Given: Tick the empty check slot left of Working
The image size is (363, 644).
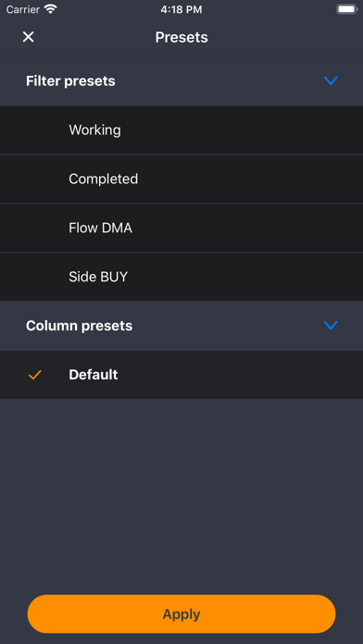Looking at the screenshot, I should coord(35,130).
